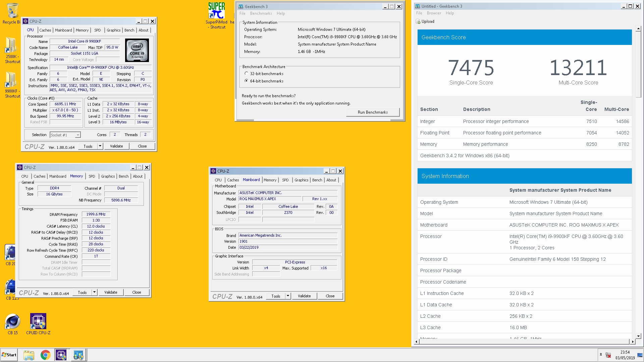Open Google Chrome from the taskbar
This screenshot has height=362, width=644.
[x=45, y=355]
